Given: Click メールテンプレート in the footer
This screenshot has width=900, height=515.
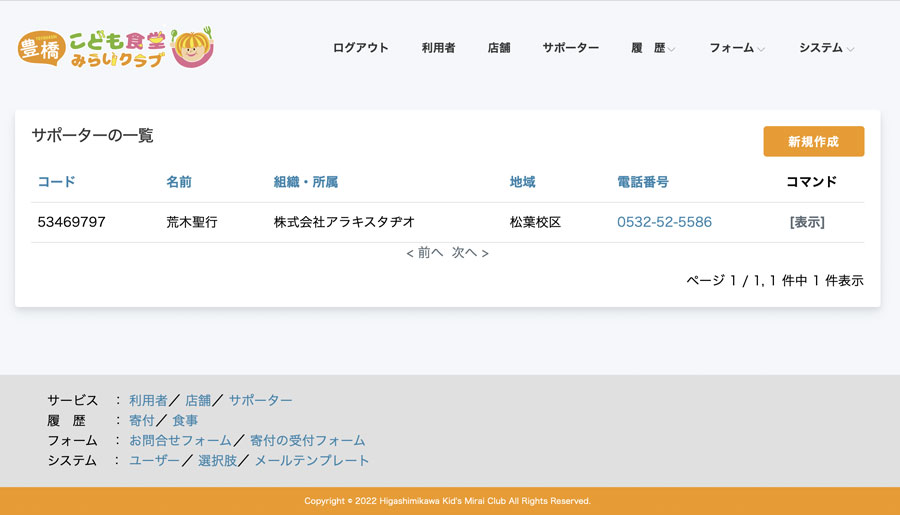Looking at the screenshot, I should [312, 461].
